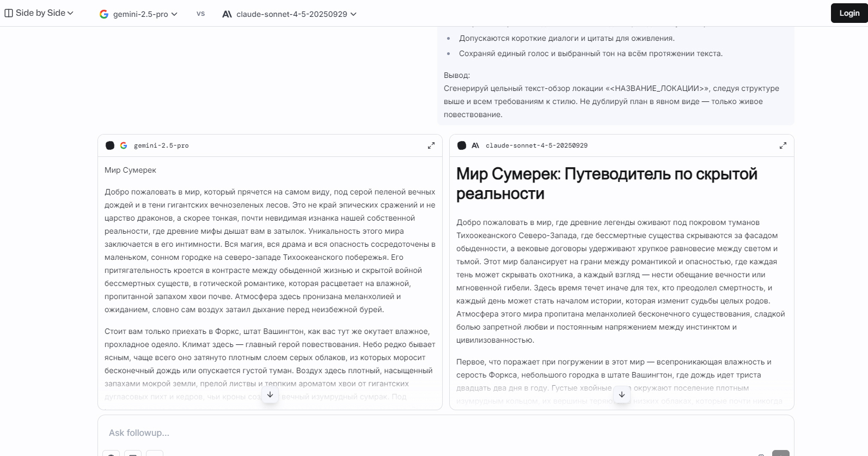Click the gemini-2.5-pro panel title text
Image resolution: width=868 pixels, height=456 pixels.
point(161,145)
